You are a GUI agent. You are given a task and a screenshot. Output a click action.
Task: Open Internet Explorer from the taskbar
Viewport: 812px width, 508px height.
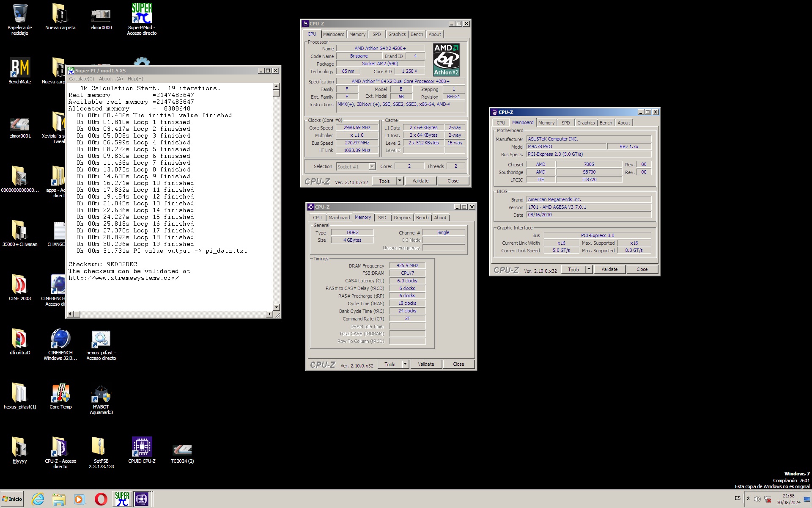(x=38, y=499)
